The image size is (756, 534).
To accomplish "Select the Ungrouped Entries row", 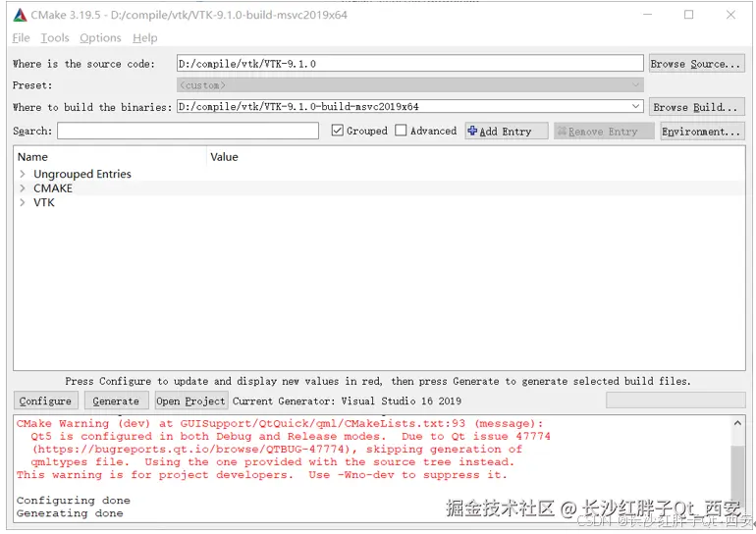I will (x=379, y=174).
